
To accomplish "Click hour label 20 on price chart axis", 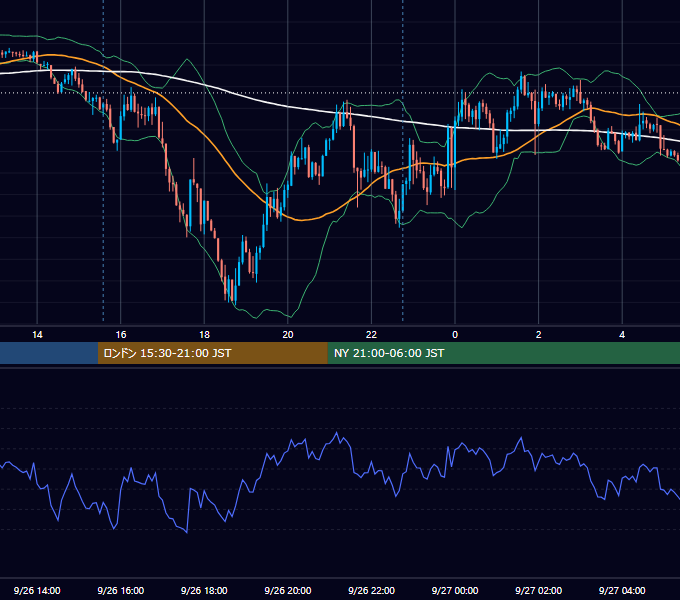I will [288, 335].
